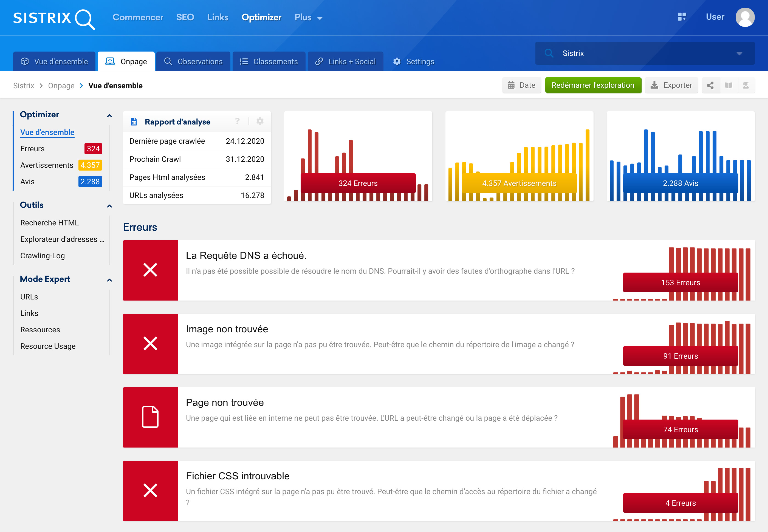Image resolution: width=768 pixels, height=532 pixels.
Task: Click the Links + Social chain icon
Action: point(320,61)
